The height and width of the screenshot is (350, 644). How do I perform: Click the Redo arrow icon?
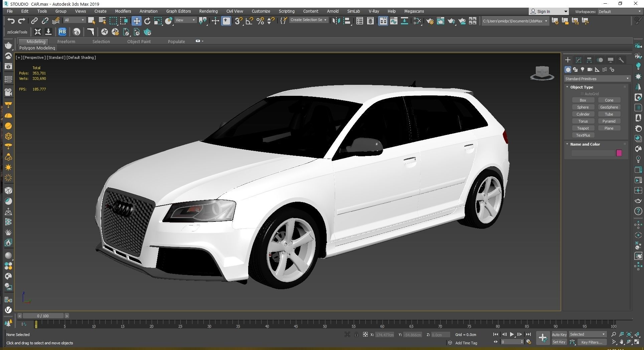tap(22, 21)
